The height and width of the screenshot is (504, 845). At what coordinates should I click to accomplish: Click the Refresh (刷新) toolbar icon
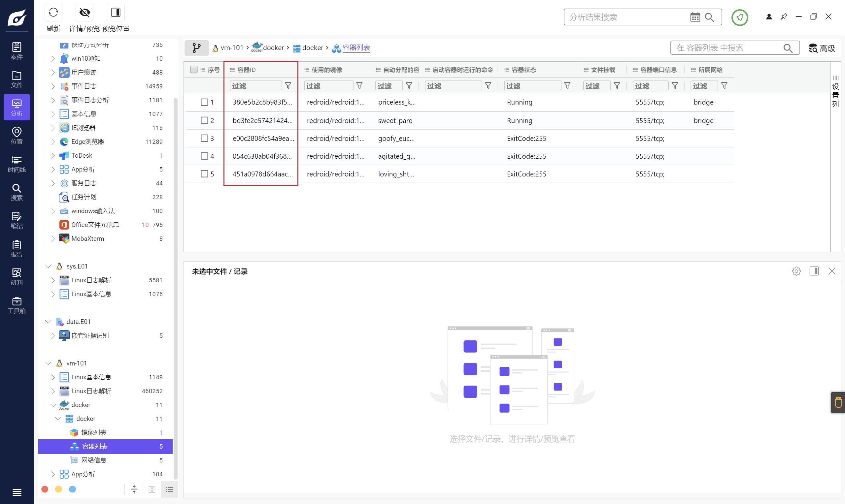tap(53, 13)
